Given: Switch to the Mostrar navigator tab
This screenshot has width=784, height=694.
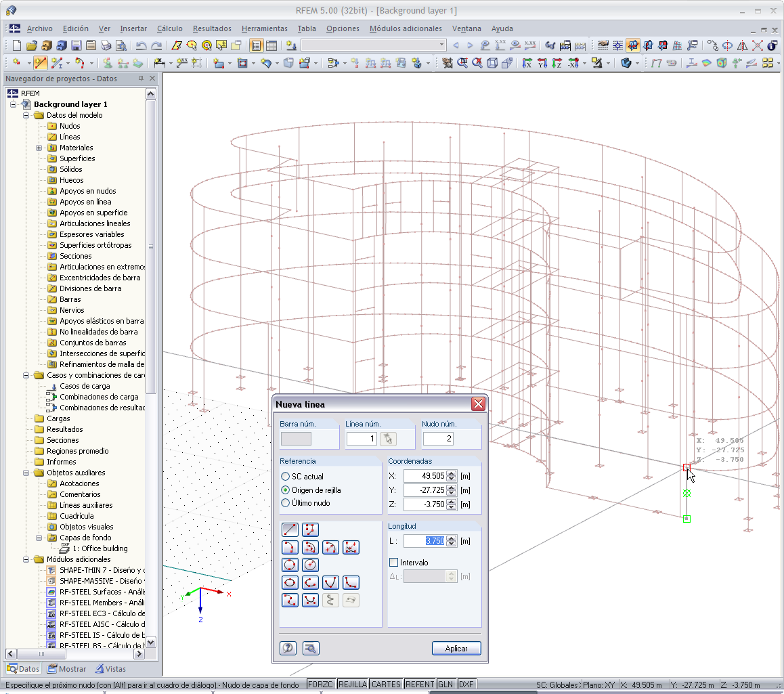Looking at the screenshot, I should (x=67, y=669).
